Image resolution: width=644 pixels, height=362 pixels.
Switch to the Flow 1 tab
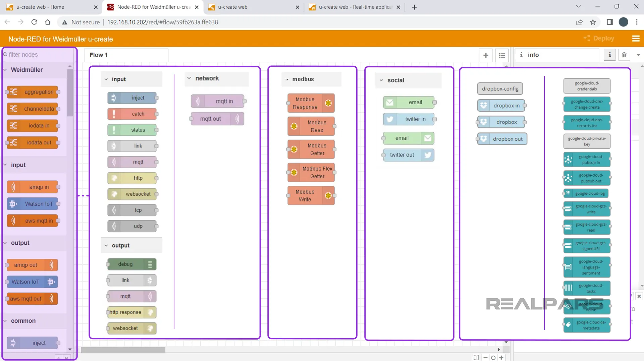click(126, 55)
